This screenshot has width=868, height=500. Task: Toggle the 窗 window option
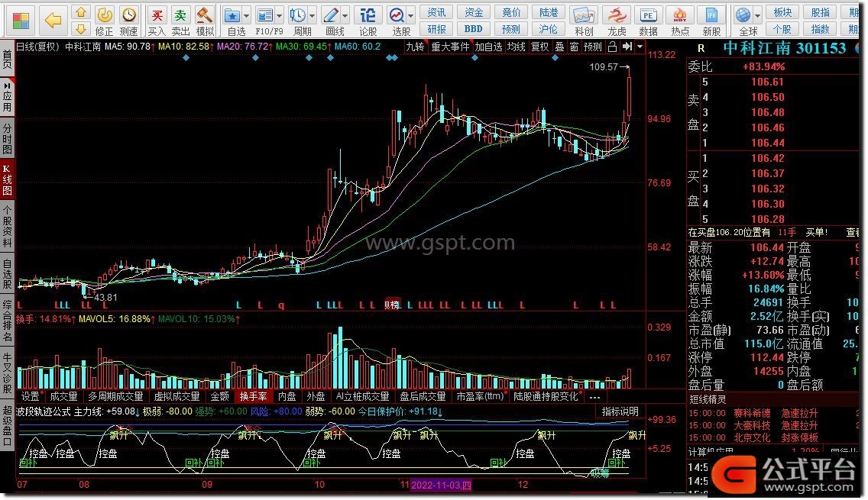coord(574,47)
